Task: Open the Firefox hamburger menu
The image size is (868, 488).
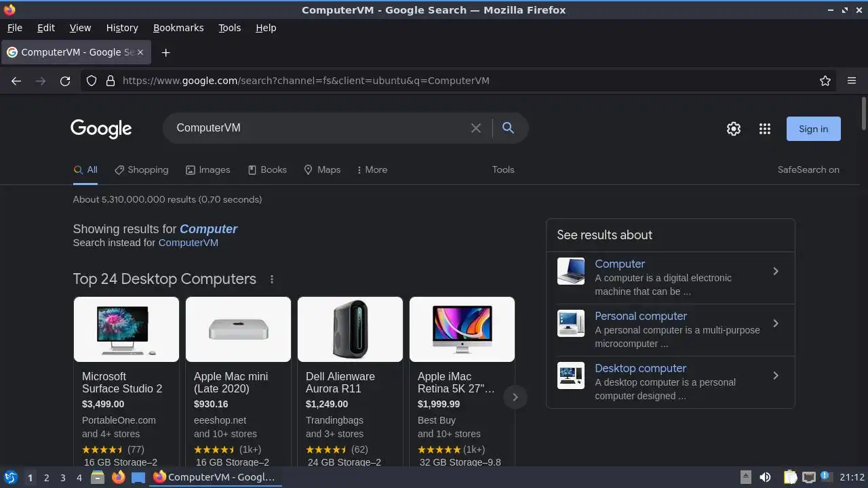Action: (852, 81)
